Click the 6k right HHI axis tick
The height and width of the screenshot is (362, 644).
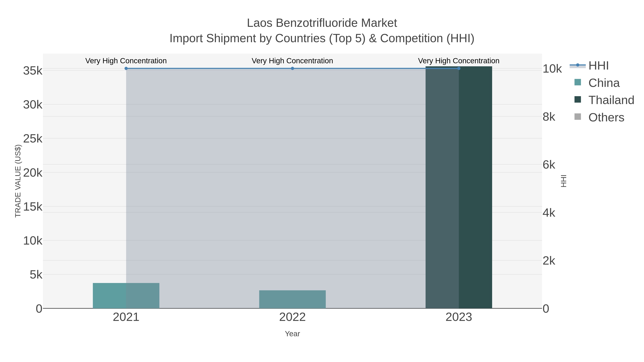pyautogui.click(x=549, y=165)
